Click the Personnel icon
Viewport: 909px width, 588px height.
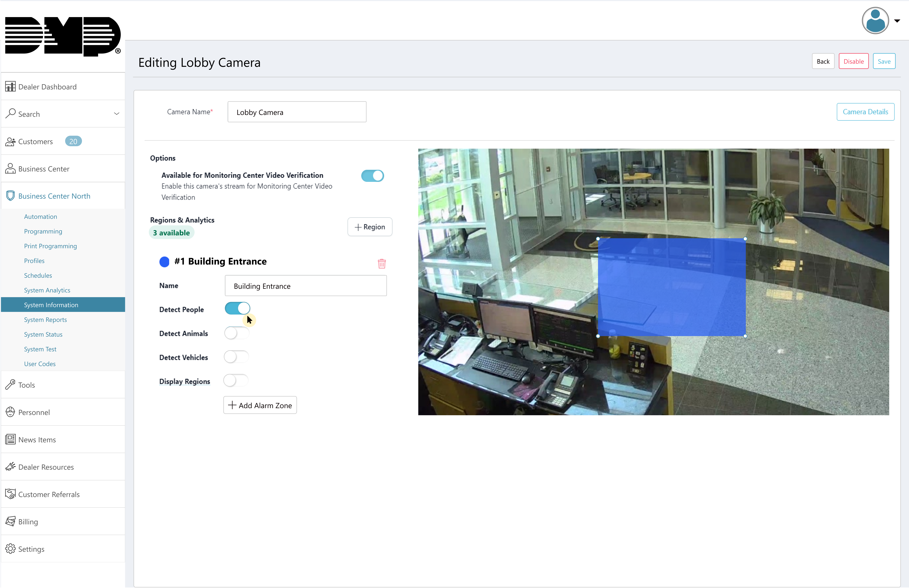pos(10,412)
